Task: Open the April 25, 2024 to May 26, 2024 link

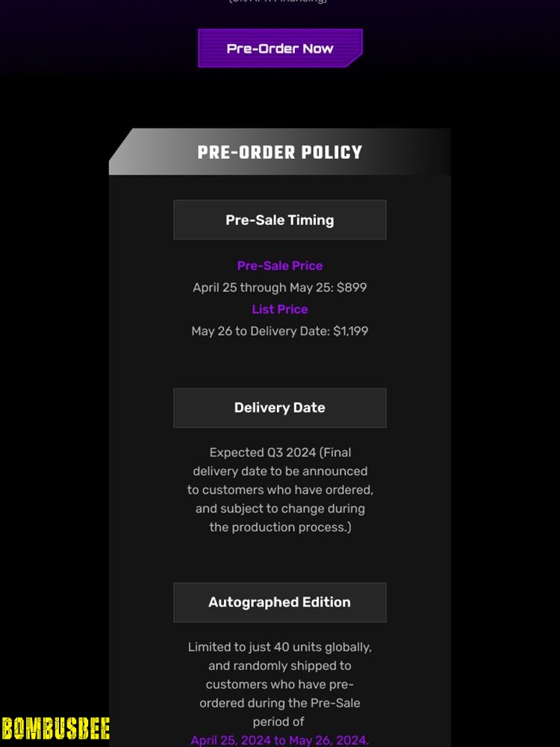Action: click(x=280, y=740)
